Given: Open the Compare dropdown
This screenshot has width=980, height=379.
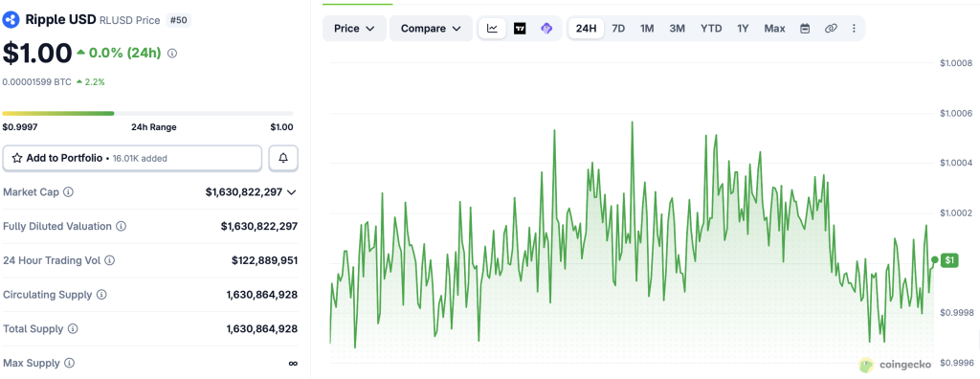Looking at the screenshot, I should 431,28.
